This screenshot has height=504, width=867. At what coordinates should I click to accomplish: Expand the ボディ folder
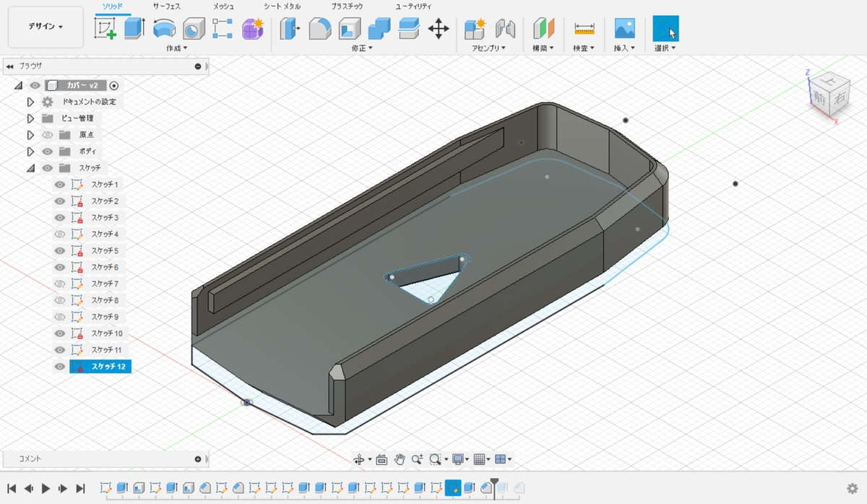(30, 152)
